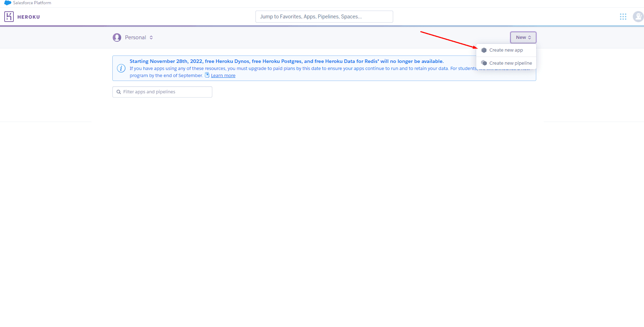Click the banner heading about November 28th
Viewport: 644px width, 327px height.
pos(287,61)
